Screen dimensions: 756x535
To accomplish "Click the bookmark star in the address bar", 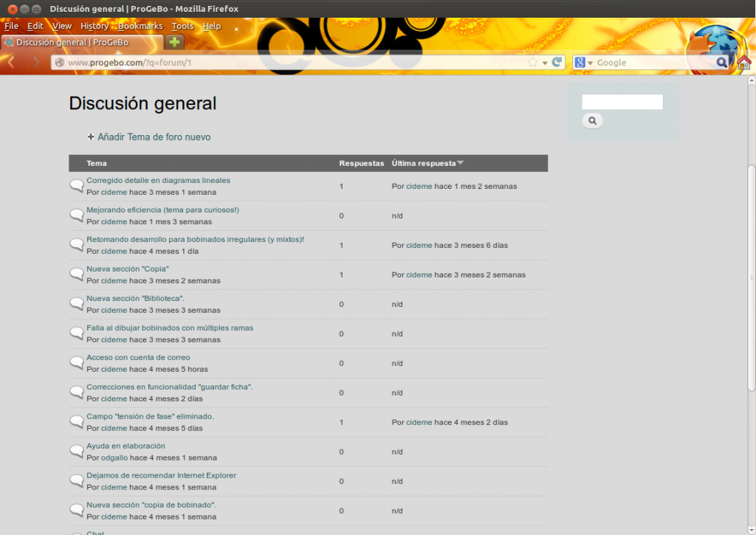I will (x=533, y=63).
